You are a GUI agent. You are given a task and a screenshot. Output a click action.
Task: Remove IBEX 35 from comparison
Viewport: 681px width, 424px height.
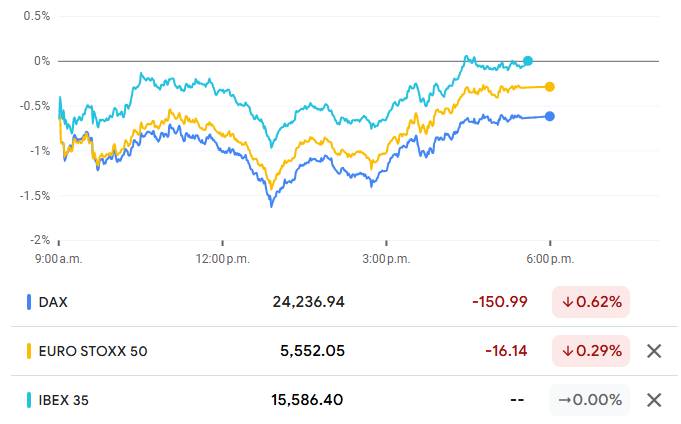tap(654, 400)
